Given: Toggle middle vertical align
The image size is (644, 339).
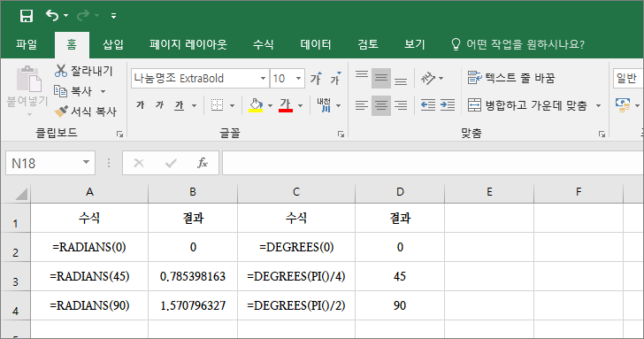Looking at the screenshot, I should 381,78.
